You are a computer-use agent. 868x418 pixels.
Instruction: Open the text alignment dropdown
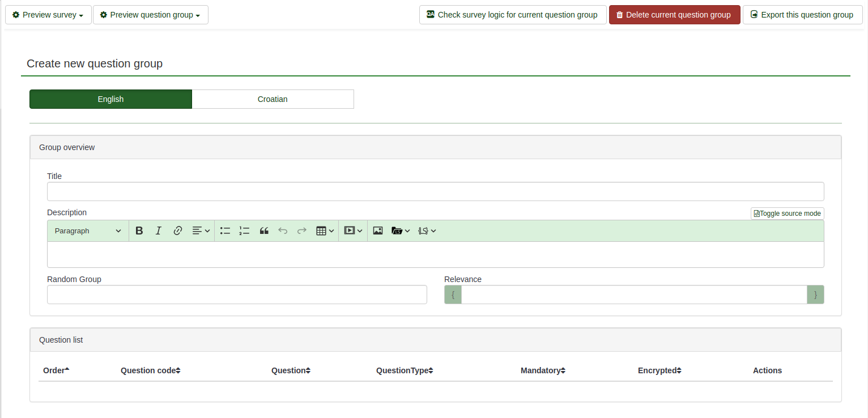(x=201, y=231)
